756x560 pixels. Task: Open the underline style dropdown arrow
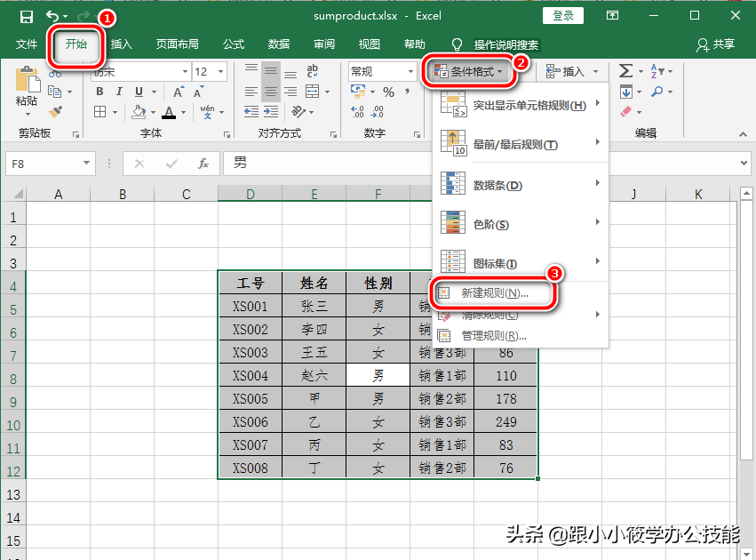pos(154,92)
